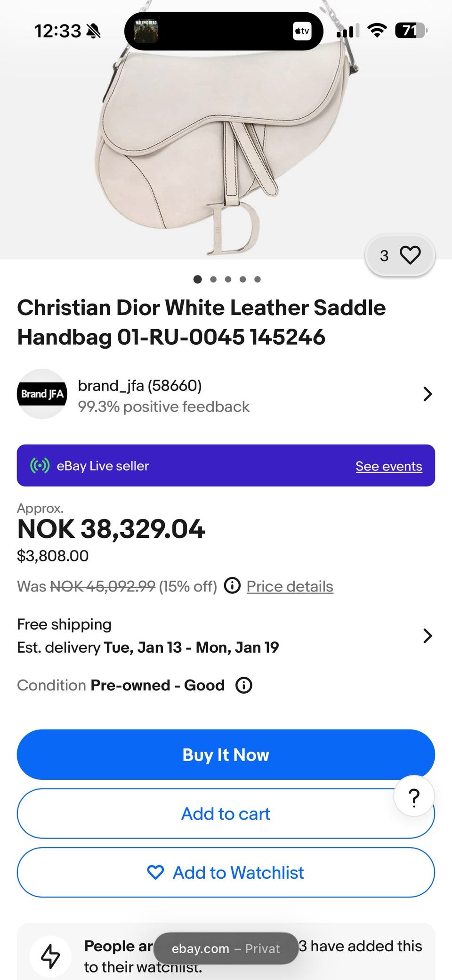Viewport: 452px width, 980px height.
Task: Tap the Apple TV indicator in Dynamic Island
Action: 302,31
